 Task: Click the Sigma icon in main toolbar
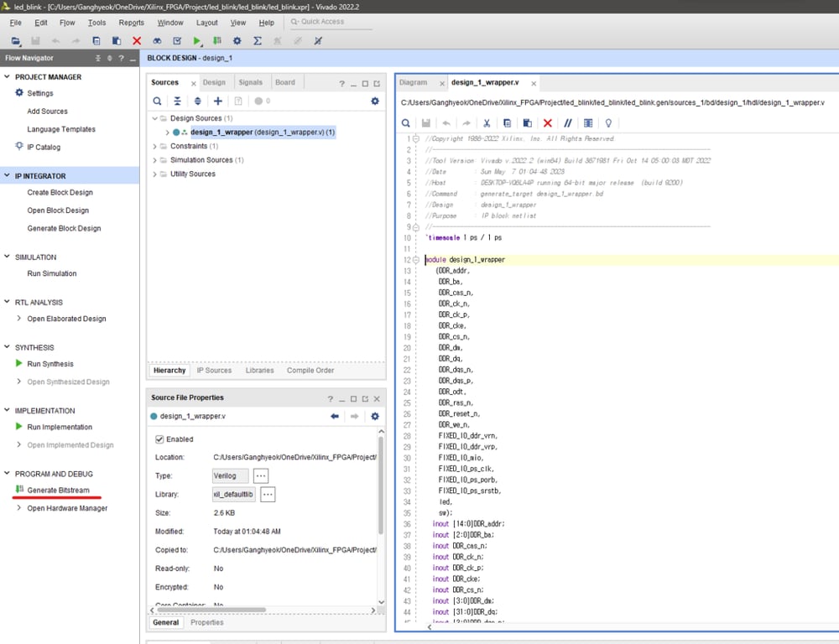pyautogui.click(x=258, y=40)
